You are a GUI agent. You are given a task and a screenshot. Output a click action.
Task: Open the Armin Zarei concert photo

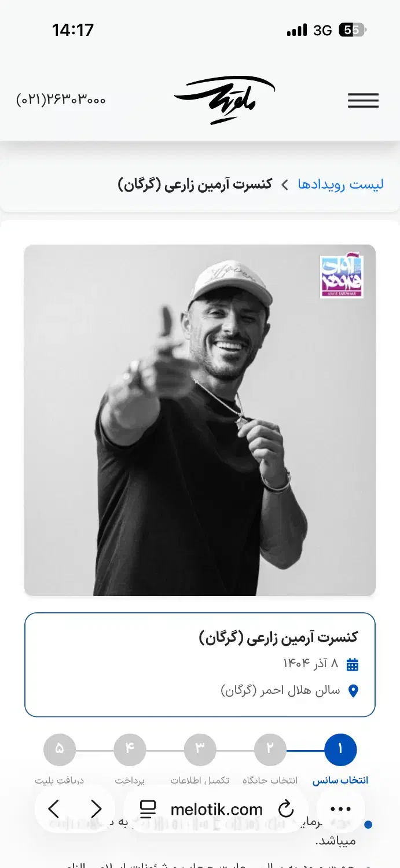pyautogui.click(x=200, y=420)
